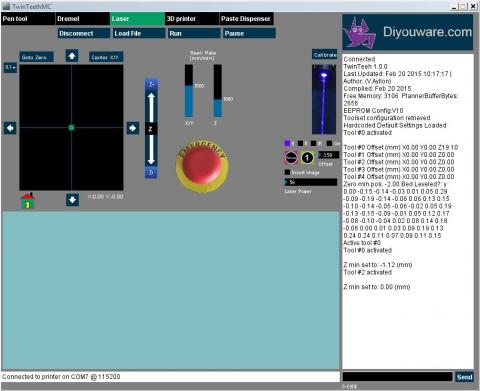
Task: Select the purple highlighted laser mode checkbox
Action: click(287, 143)
